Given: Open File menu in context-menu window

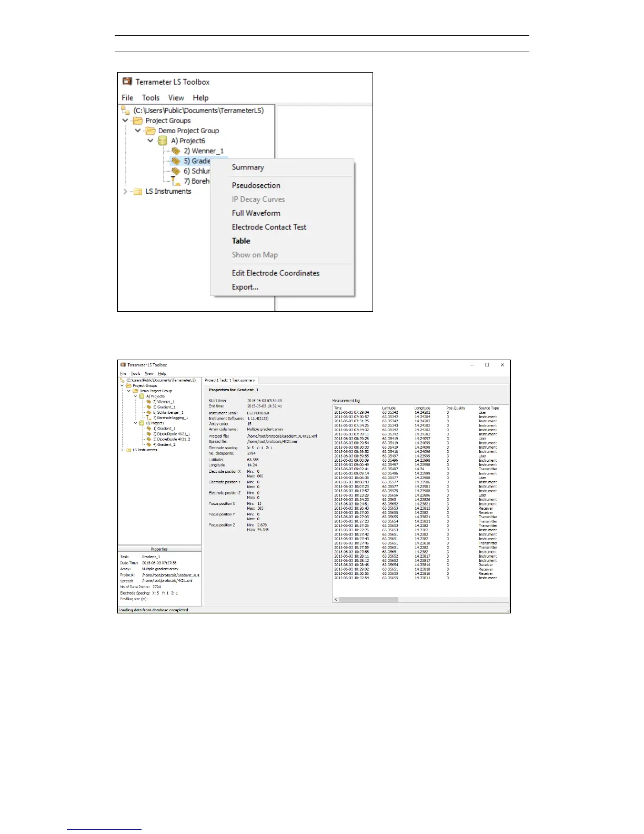Looking at the screenshot, I should tap(127, 98).
